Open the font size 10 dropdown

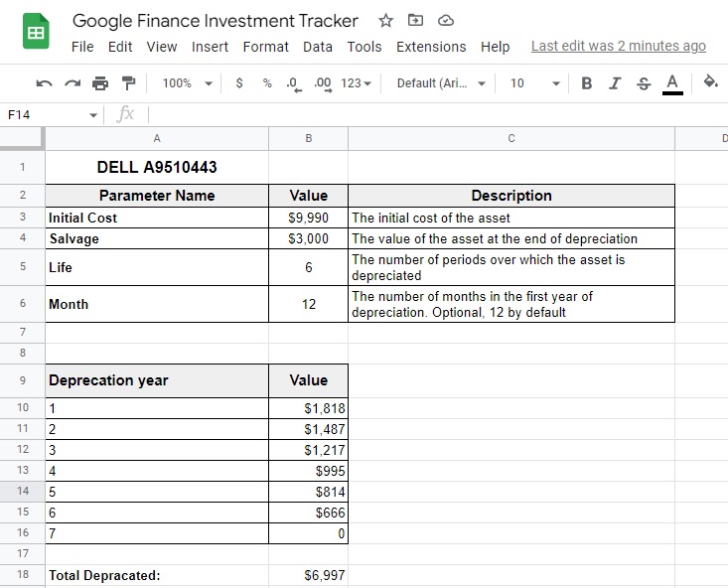pyautogui.click(x=535, y=83)
